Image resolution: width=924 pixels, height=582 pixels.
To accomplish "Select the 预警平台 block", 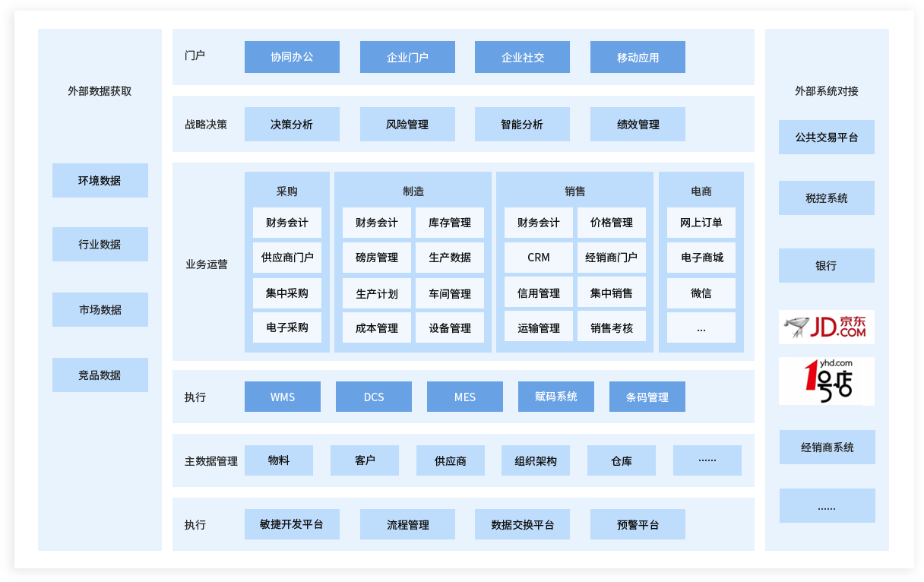I will (x=638, y=523).
